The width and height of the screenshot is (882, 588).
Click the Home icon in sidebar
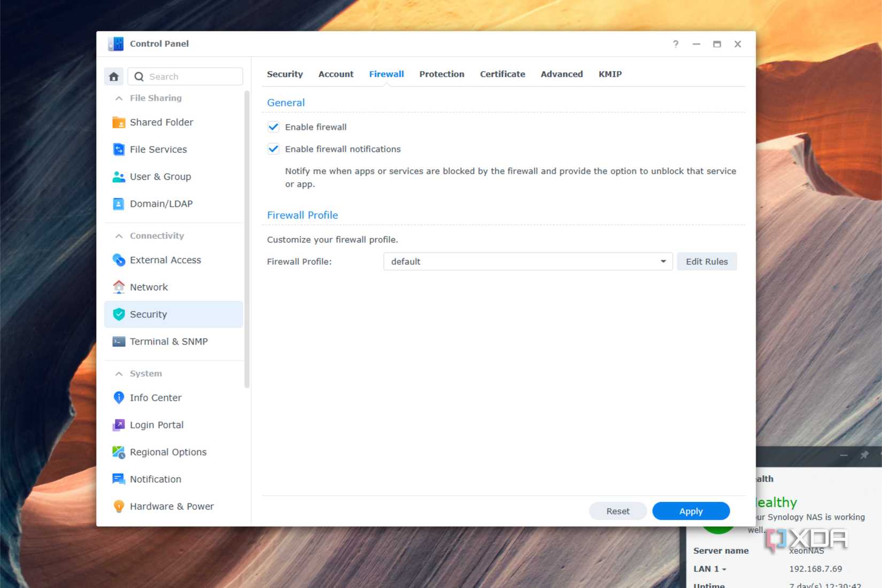(114, 76)
